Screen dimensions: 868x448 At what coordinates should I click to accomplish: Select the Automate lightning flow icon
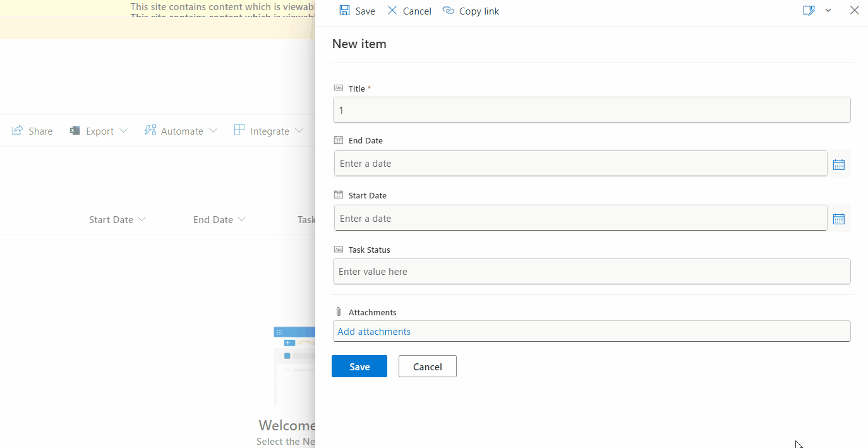coord(150,130)
